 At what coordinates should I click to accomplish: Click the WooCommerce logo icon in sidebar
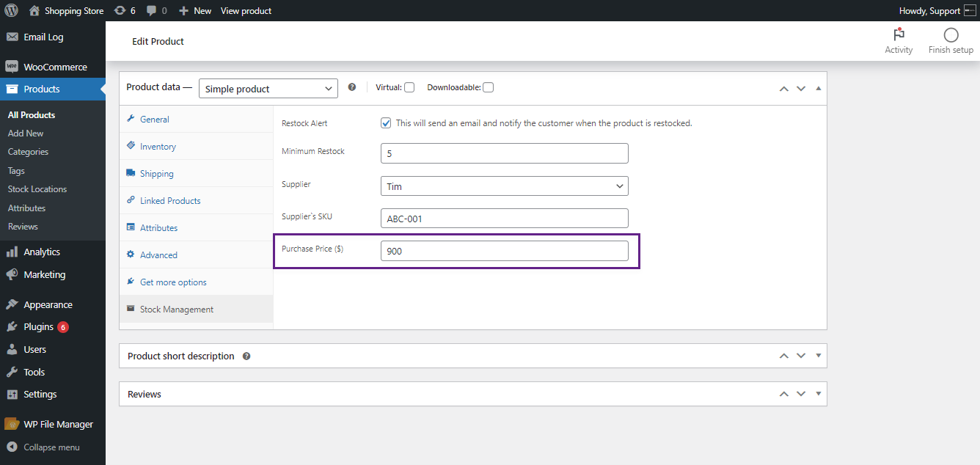point(12,67)
